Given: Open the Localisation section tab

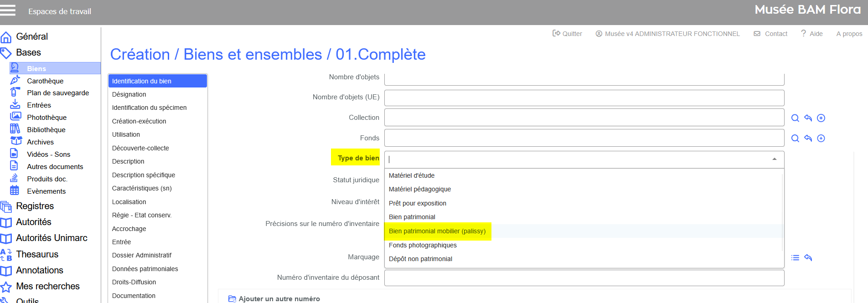Looking at the screenshot, I should coord(129,202).
